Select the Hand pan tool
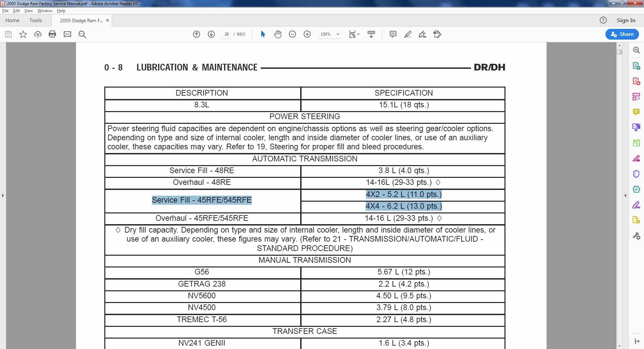Viewport: 644px width, 349px height. point(278,34)
